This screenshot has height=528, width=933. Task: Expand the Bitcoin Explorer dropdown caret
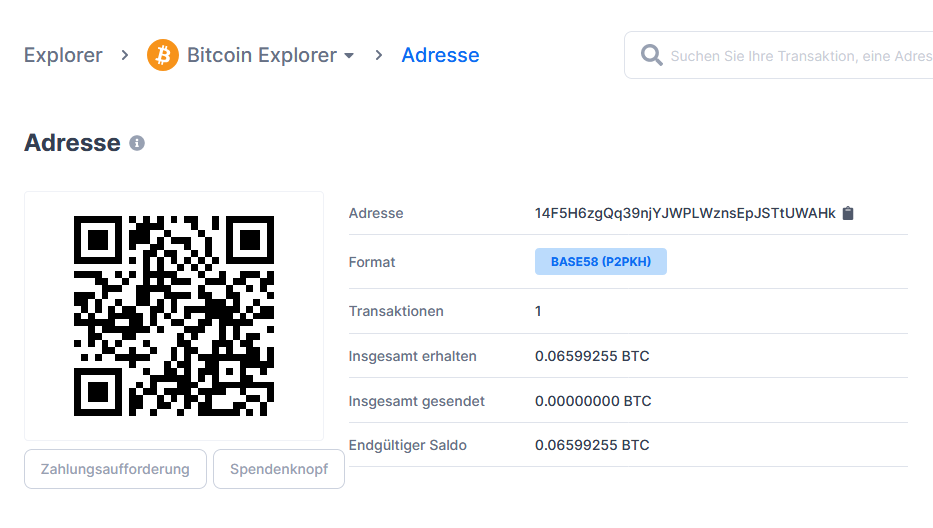[x=349, y=56]
